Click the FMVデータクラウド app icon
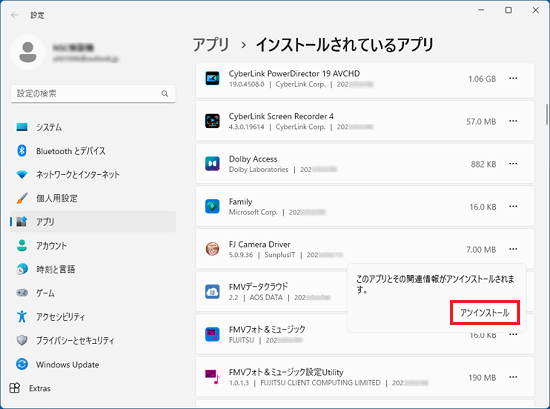The height and width of the screenshot is (409, 550). (212, 292)
